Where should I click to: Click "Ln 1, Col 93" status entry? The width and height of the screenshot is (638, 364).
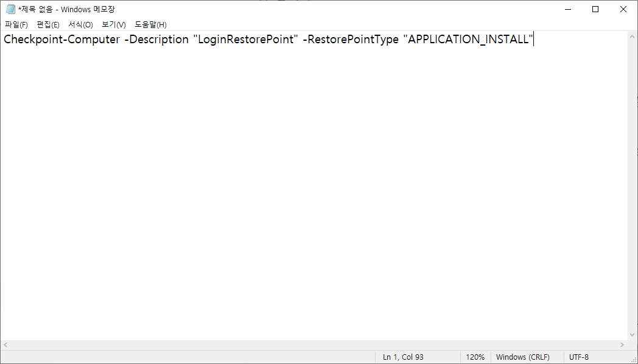403,357
